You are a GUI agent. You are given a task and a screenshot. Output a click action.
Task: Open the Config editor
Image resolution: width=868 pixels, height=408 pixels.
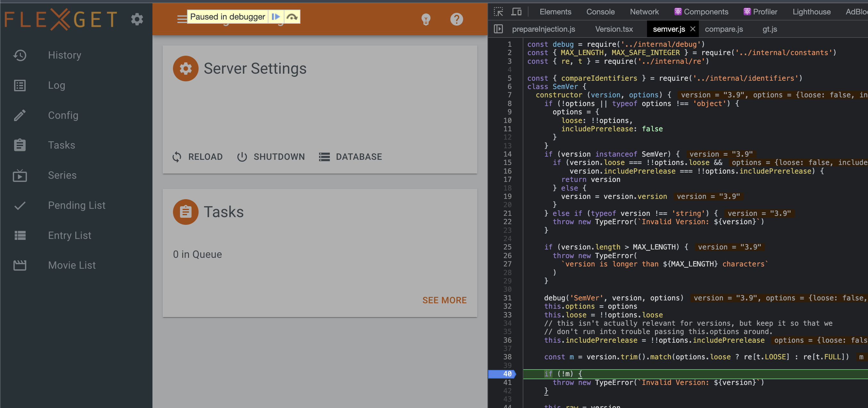[63, 115]
